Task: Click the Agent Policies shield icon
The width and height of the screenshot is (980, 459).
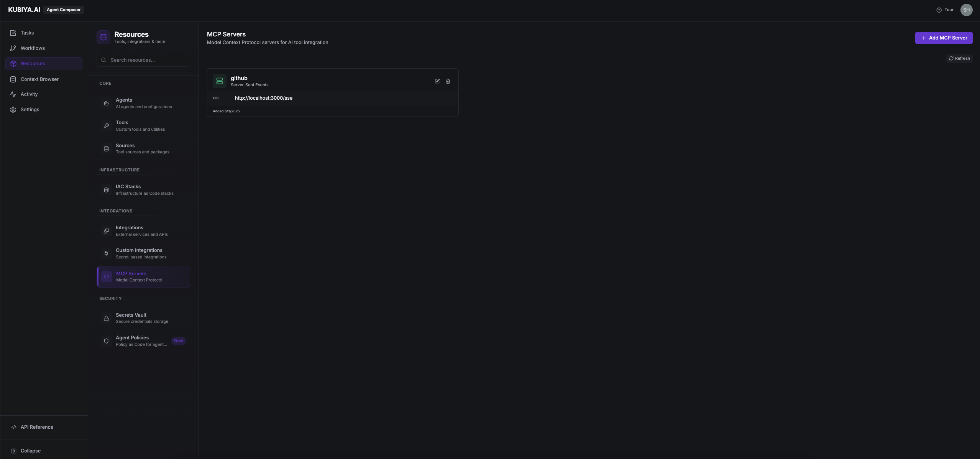Action: 106,341
